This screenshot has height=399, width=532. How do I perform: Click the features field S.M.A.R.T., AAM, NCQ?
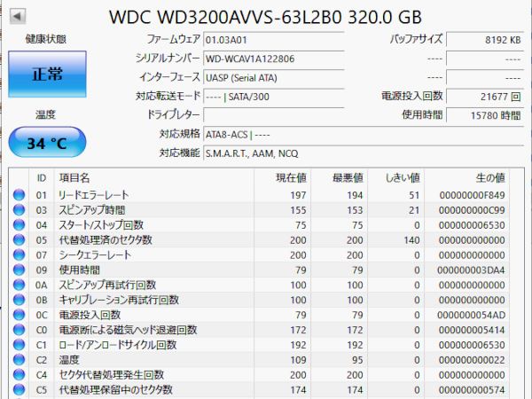[364, 153]
